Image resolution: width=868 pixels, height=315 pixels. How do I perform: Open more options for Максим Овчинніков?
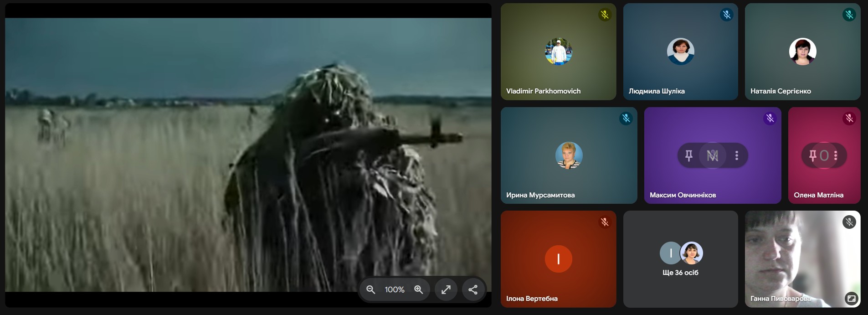click(737, 156)
